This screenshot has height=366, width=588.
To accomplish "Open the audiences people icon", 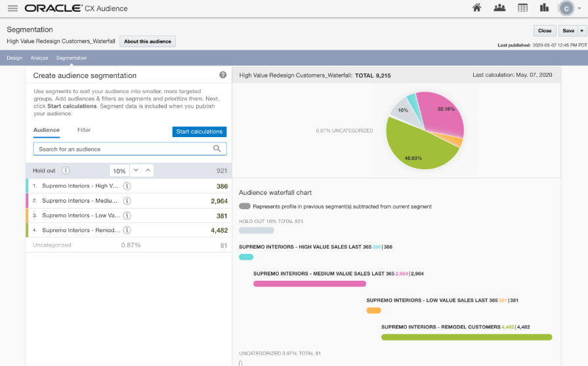I will (499, 8).
